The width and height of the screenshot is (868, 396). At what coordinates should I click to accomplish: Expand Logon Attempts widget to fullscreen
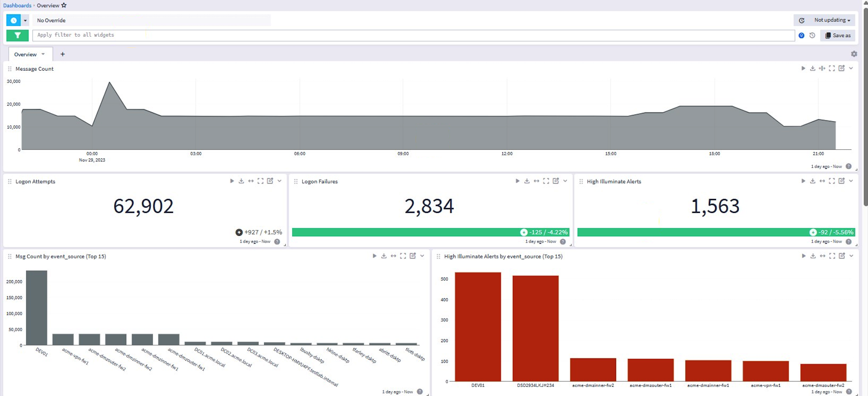click(261, 181)
